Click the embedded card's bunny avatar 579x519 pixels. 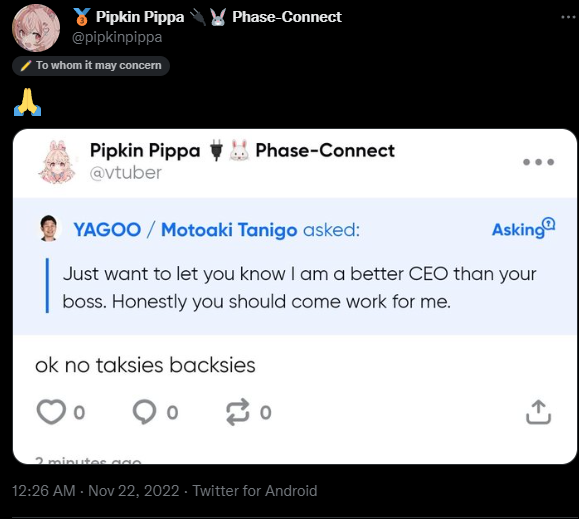[57, 162]
